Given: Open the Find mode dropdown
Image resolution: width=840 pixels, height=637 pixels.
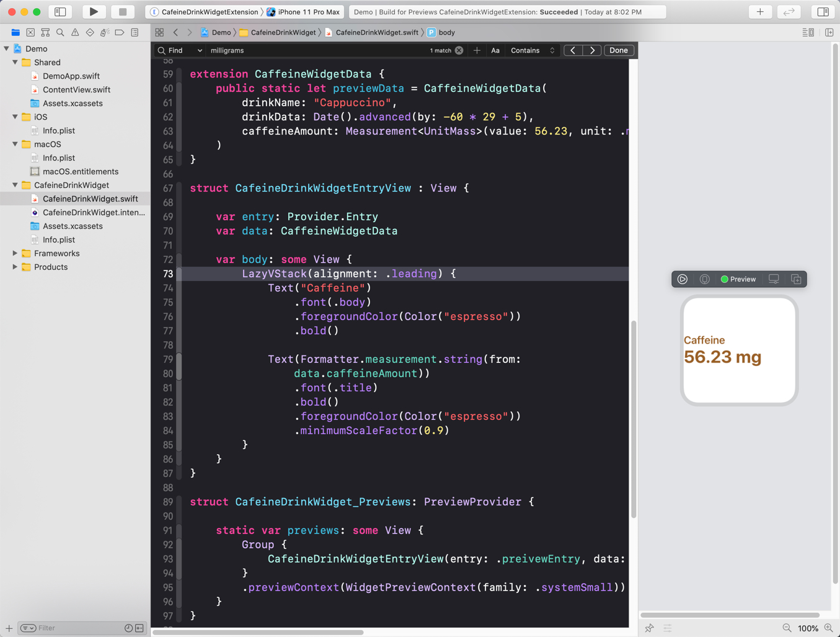Looking at the screenshot, I should click(180, 50).
